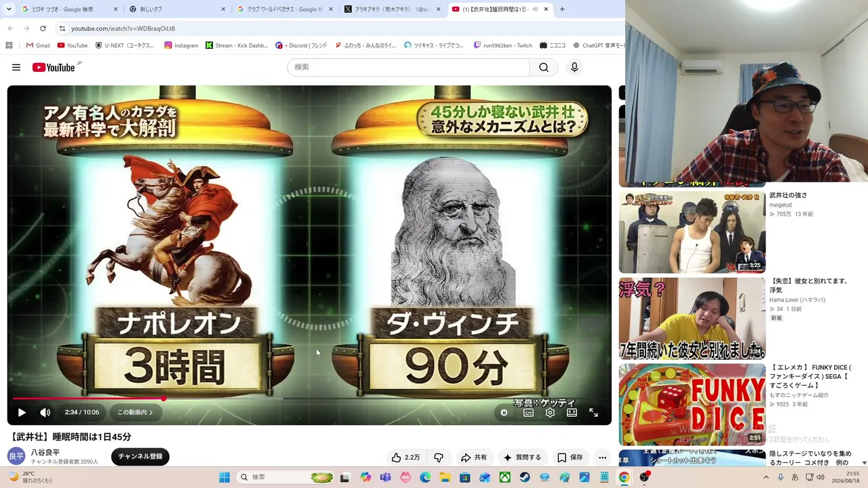
Task: Dislike the video with thumbs down
Action: coord(439,457)
